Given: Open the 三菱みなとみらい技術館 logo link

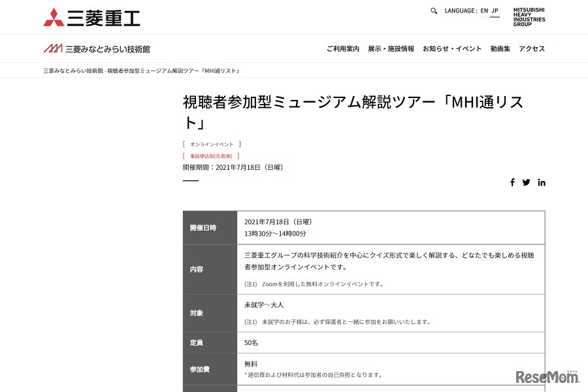Looking at the screenshot, I should click(97, 49).
